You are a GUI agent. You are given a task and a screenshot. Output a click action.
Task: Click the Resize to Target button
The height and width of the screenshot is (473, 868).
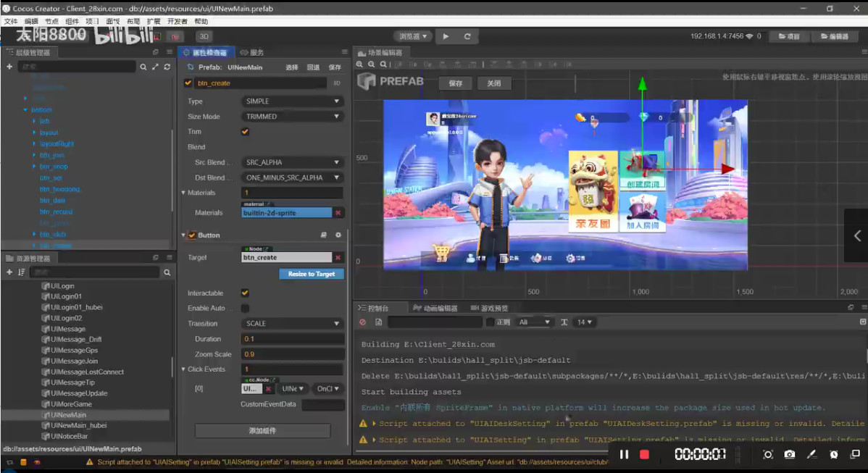click(311, 274)
